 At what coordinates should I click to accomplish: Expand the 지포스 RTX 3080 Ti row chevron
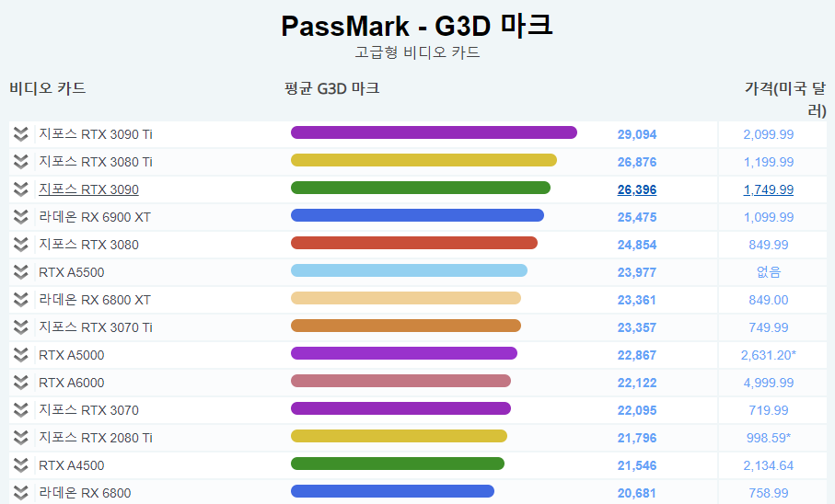click(21, 162)
